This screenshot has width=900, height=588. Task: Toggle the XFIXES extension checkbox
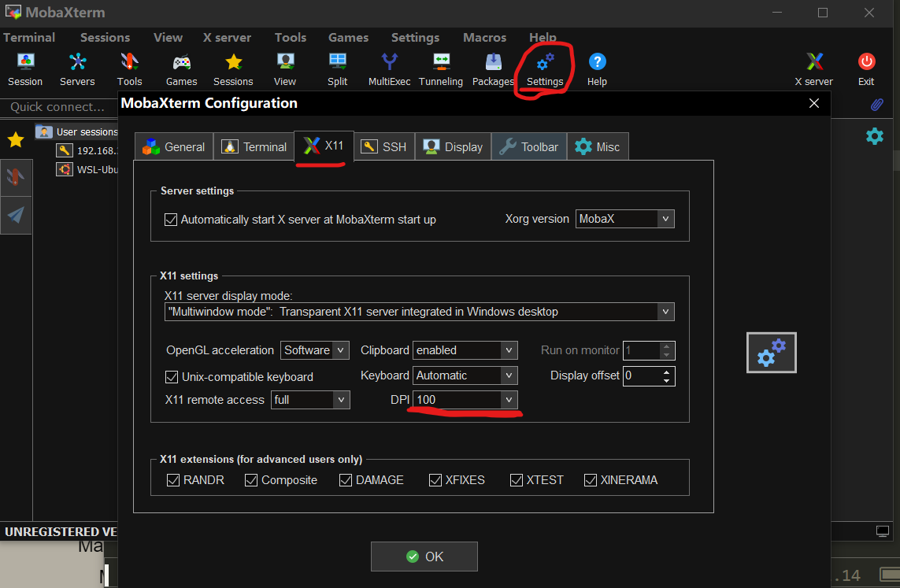[435, 480]
